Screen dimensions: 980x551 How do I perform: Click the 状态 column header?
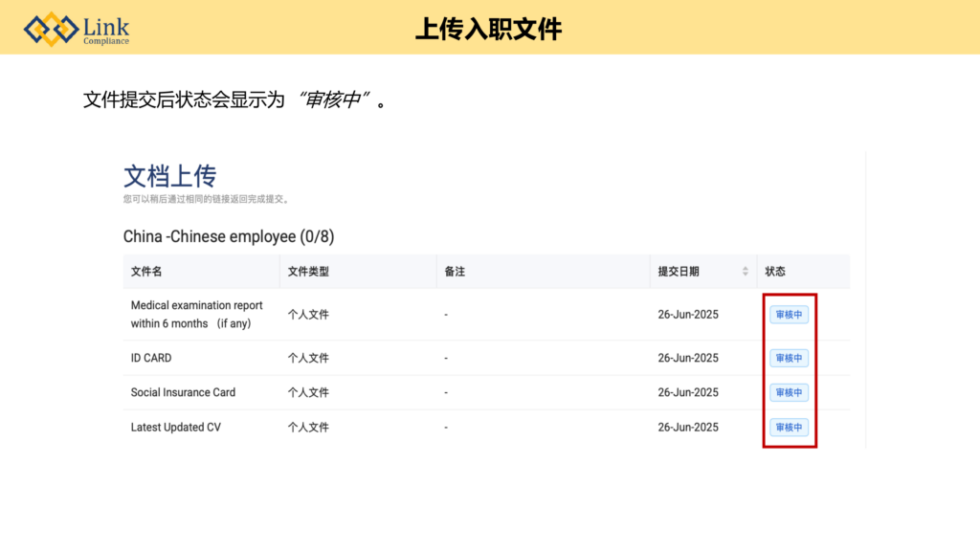pyautogui.click(x=775, y=272)
